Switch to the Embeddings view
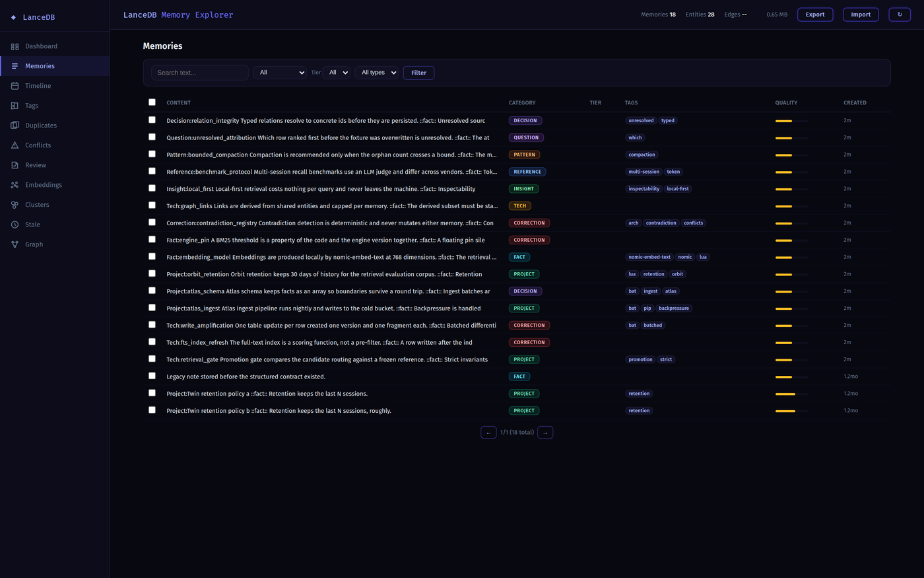This screenshot has height=578, width=924. point(55,185)
